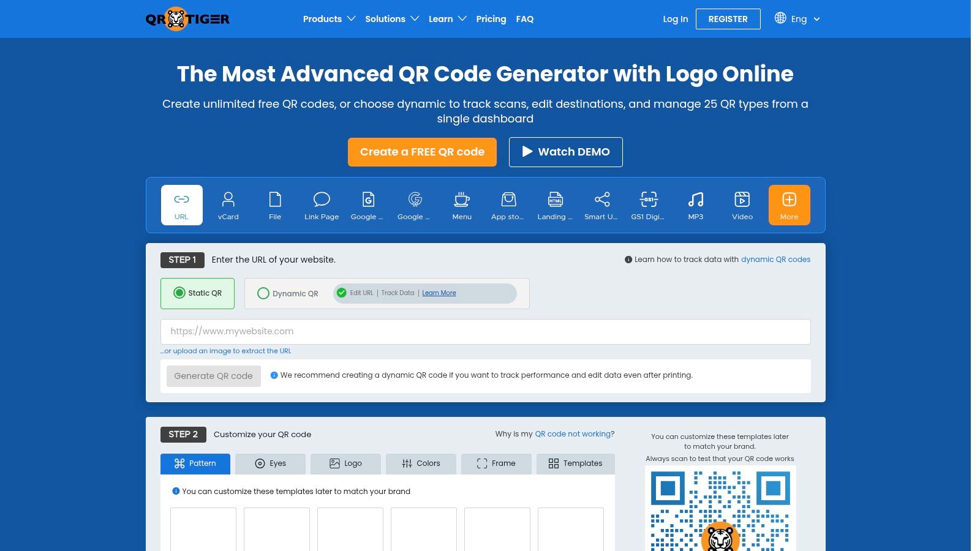
Task: Switch to the Frame tab
Action: (x=496, y=463)
